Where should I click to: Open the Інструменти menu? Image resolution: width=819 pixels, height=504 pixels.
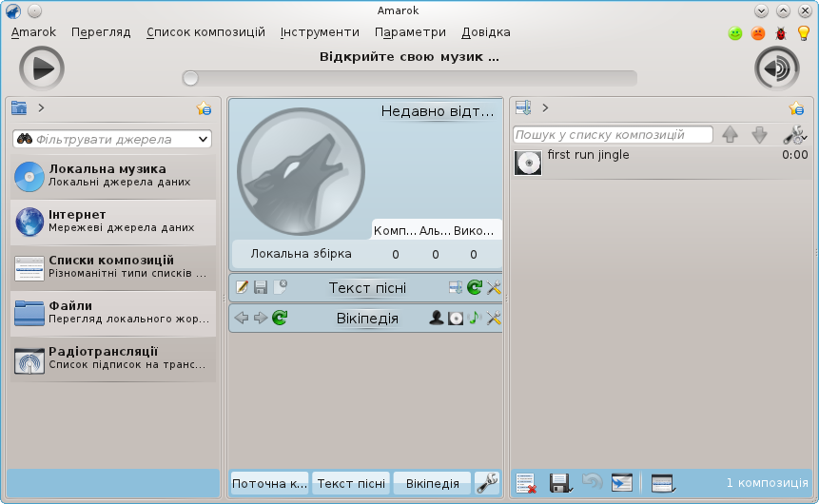click(320, 32)
